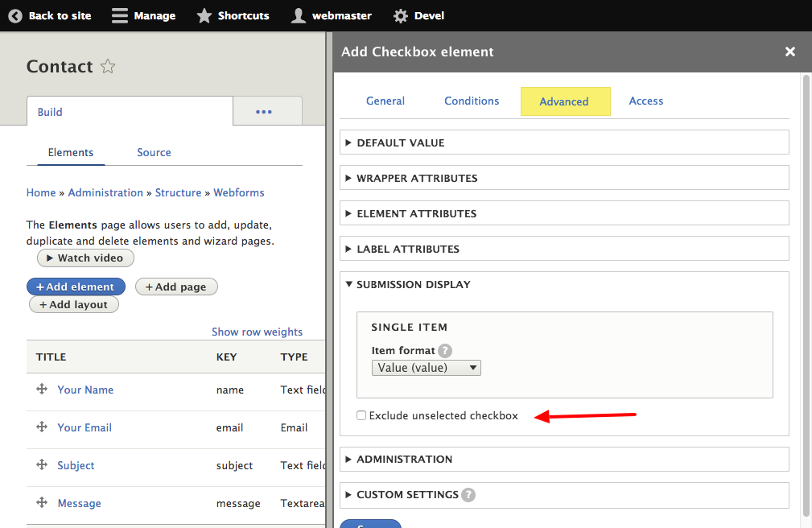Open the Item format help icon
Image resolution: width=812 pixels, height=528 pixels.
coord(445,351)
